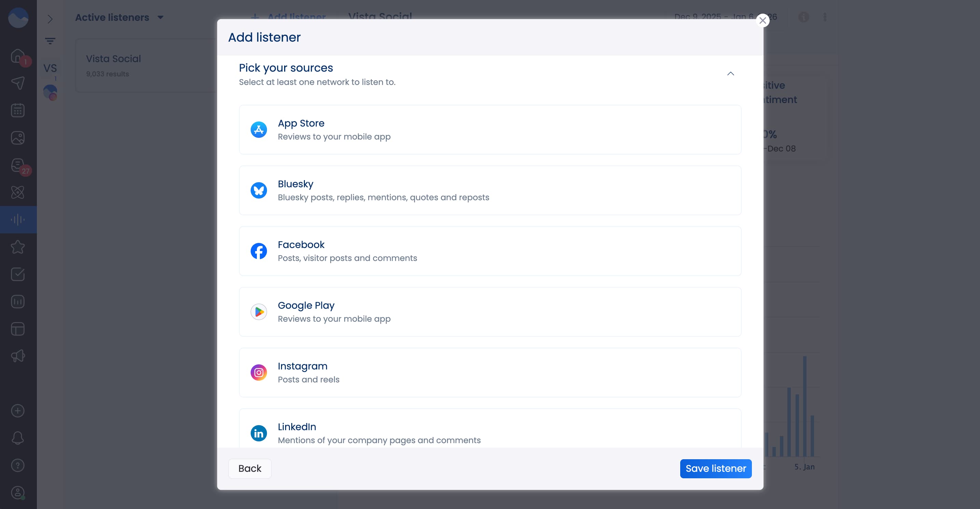
Task: Click the Save listener button
Action: (x=715, y=468)
